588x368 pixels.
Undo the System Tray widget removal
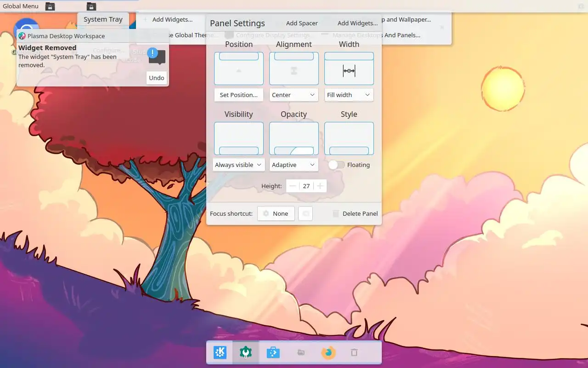[157, 78]
